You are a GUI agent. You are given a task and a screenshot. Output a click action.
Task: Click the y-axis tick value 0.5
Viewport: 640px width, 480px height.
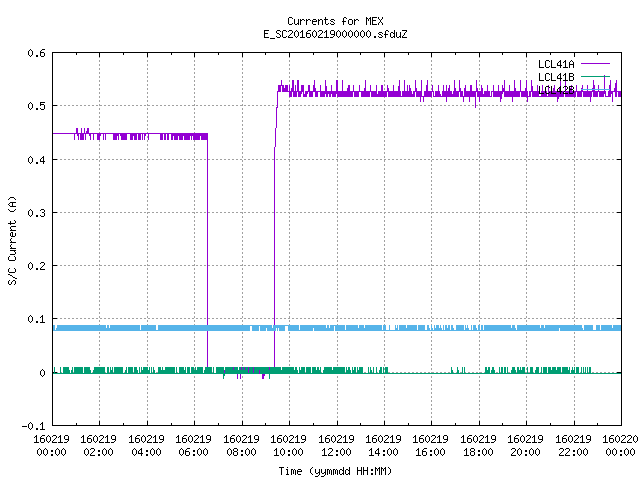coord(36,106)
